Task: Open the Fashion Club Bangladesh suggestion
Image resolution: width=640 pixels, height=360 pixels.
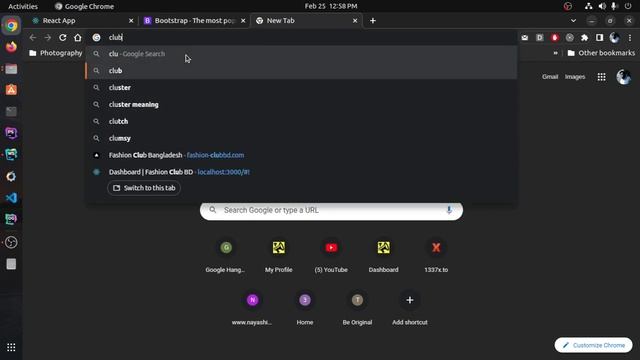Action: 301,155
